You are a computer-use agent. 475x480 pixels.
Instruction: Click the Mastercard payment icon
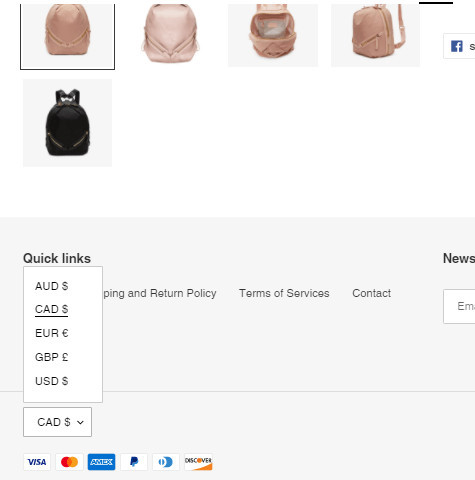(69, 462)
